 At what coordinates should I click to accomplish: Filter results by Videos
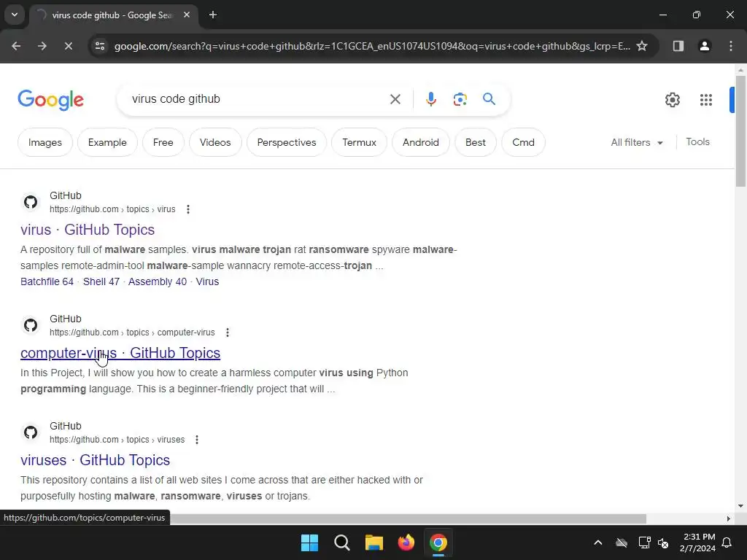tap(215, 142)
